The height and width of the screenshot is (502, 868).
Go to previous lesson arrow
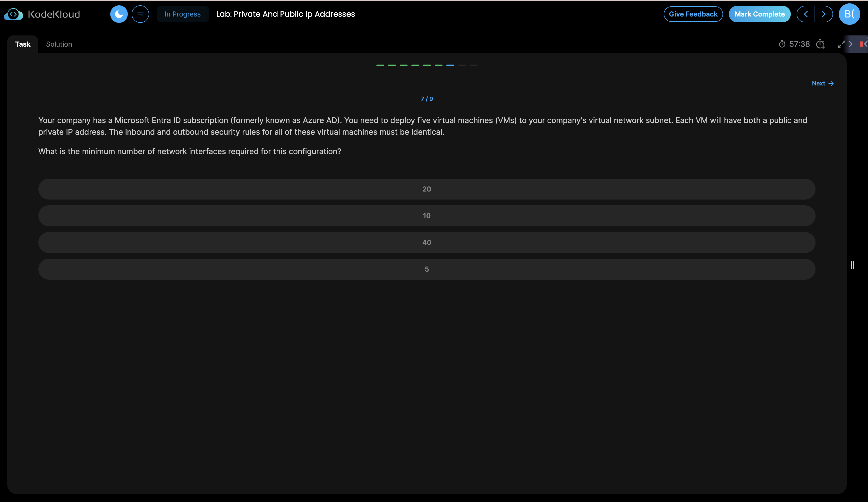point(806,14)
